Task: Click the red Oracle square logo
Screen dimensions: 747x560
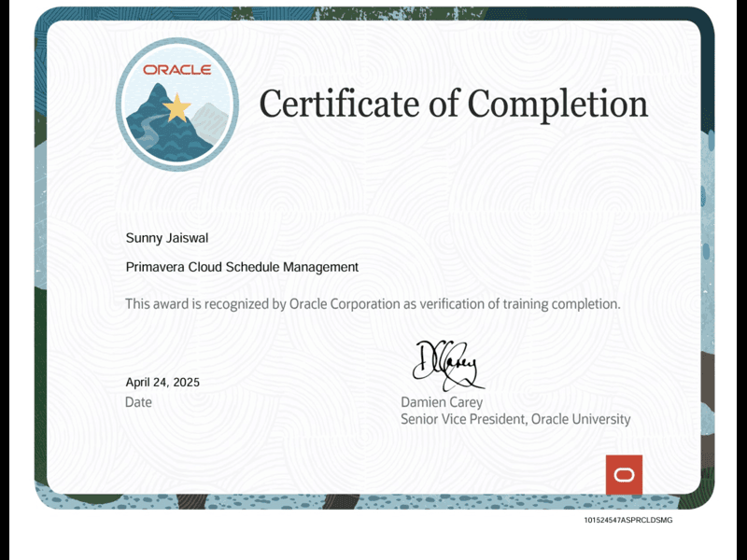Action: coord(624,474)
